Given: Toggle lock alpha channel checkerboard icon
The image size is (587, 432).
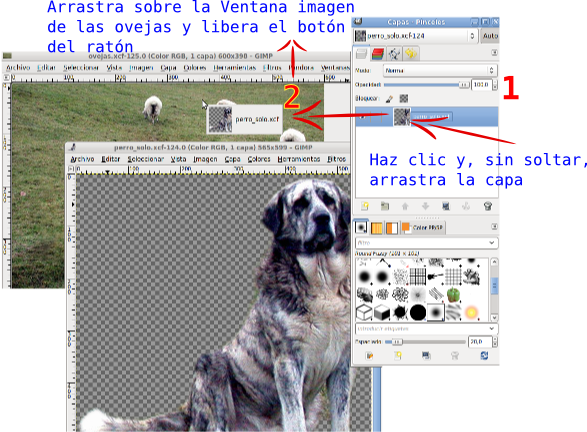Looking at the screenshot, I should (x=404, y=99).
